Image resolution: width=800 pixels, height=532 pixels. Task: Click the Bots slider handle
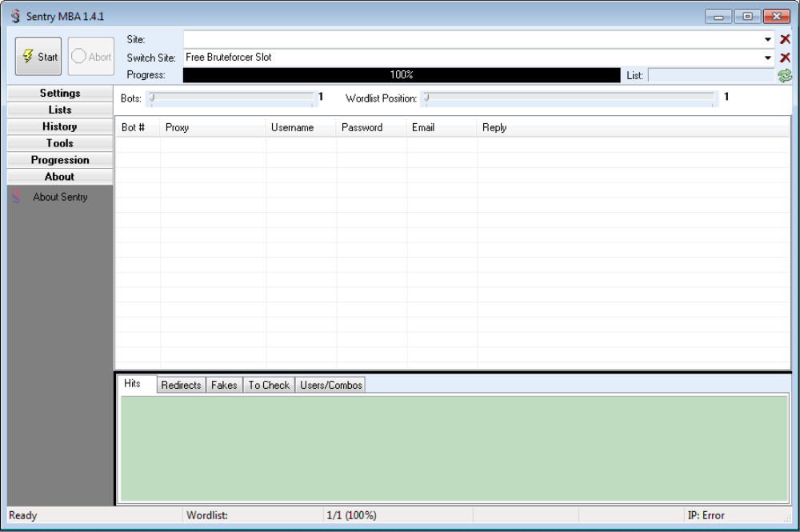[152, 98]
